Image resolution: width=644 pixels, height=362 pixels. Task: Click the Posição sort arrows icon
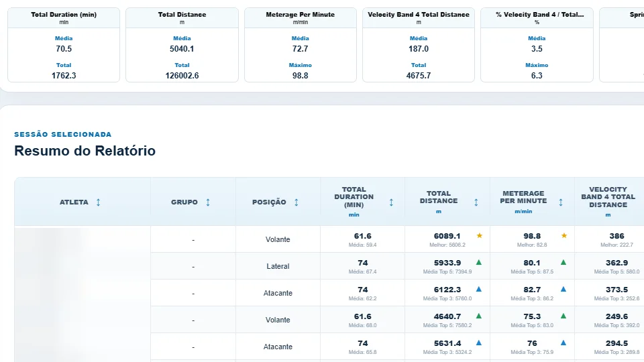point(296,202)
